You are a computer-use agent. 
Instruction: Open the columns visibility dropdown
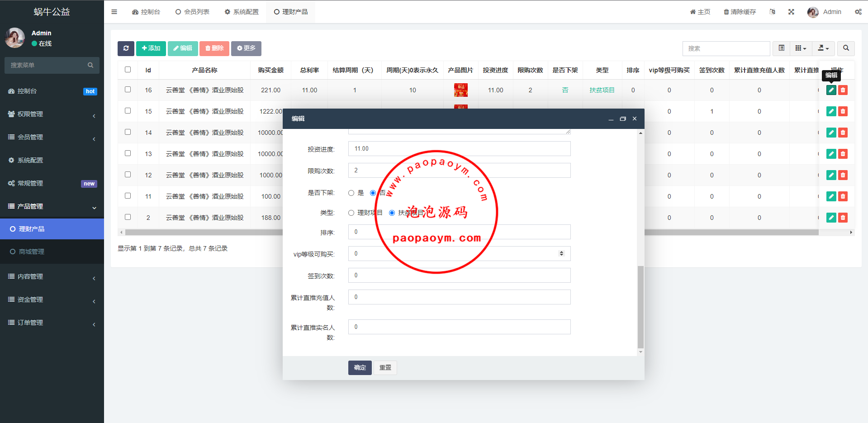[x=801, y=48]
